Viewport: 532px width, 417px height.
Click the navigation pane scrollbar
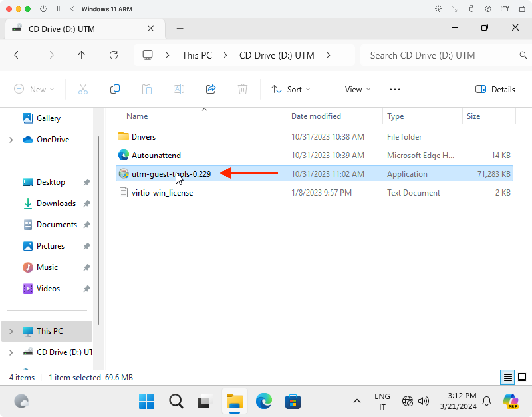[98, 230]
